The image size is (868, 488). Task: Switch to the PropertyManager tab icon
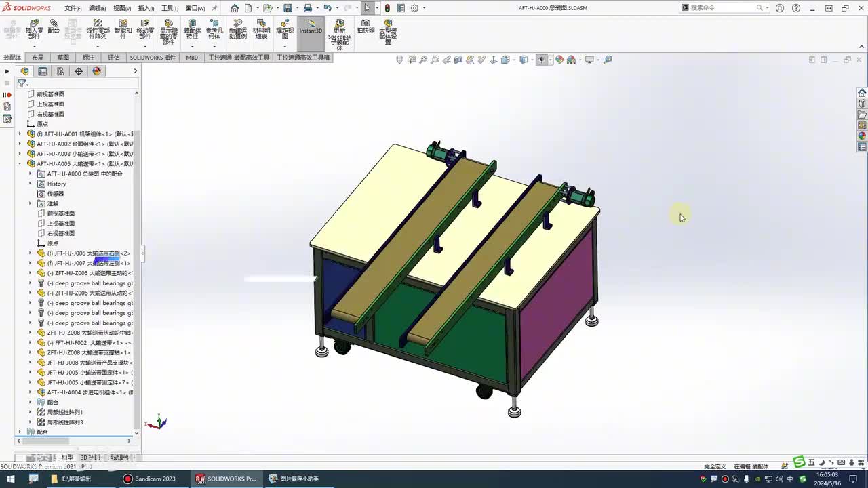(x=43, y=71)
